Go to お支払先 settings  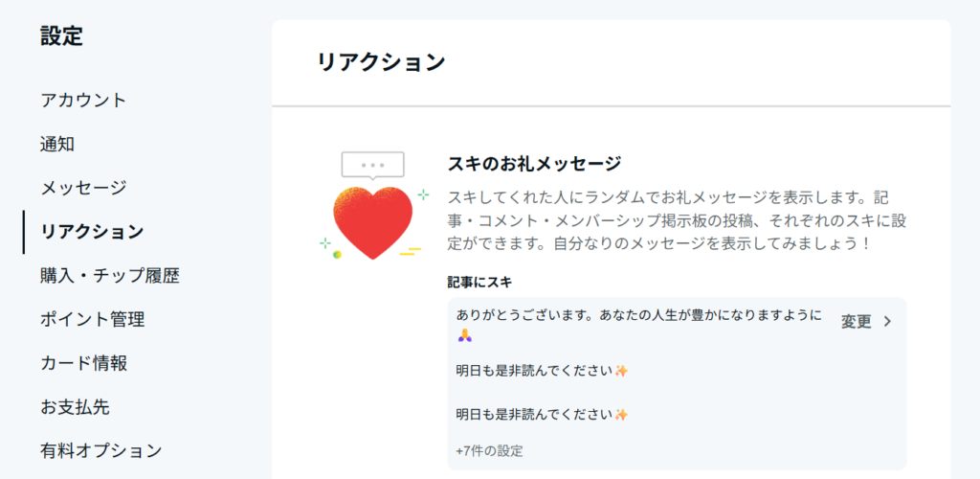75,406
